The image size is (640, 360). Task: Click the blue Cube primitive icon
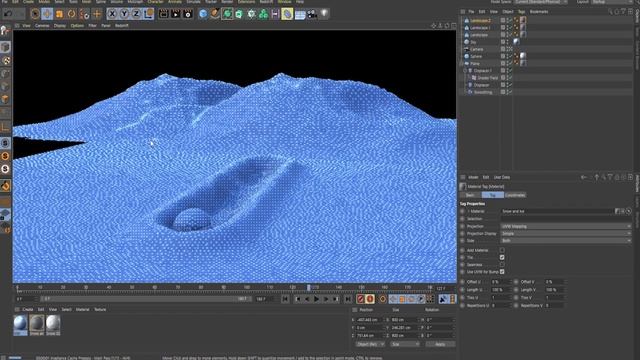pyautogui.click(x=203, y=14)
